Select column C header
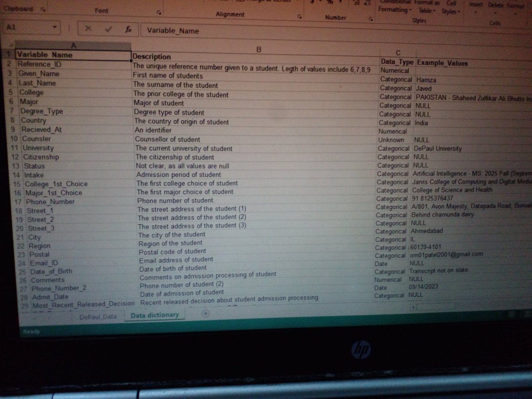The width and height of the screenshot is (532, 399). pos(398,53)
